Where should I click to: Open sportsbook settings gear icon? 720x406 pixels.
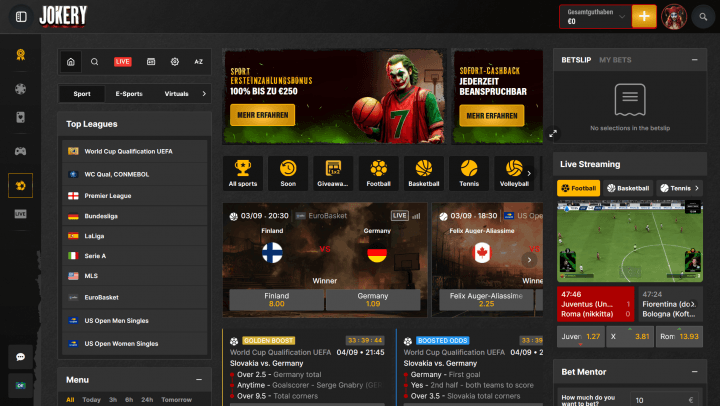click(x=174, y=62)
